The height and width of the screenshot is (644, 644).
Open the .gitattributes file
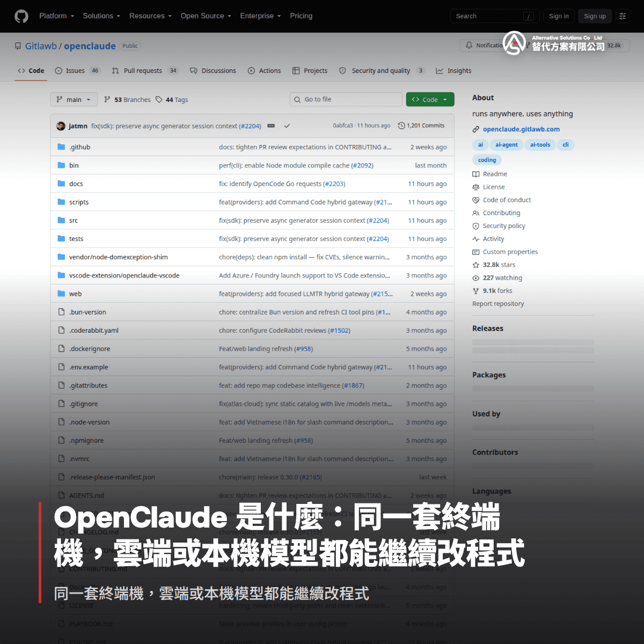coord(88,385)
